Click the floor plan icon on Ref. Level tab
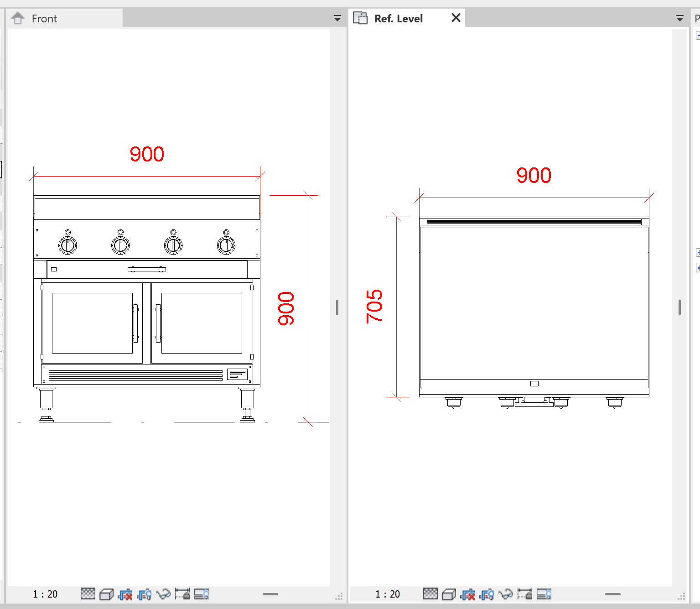The width and height of the screenshot is (700, 609). (360, 18)
